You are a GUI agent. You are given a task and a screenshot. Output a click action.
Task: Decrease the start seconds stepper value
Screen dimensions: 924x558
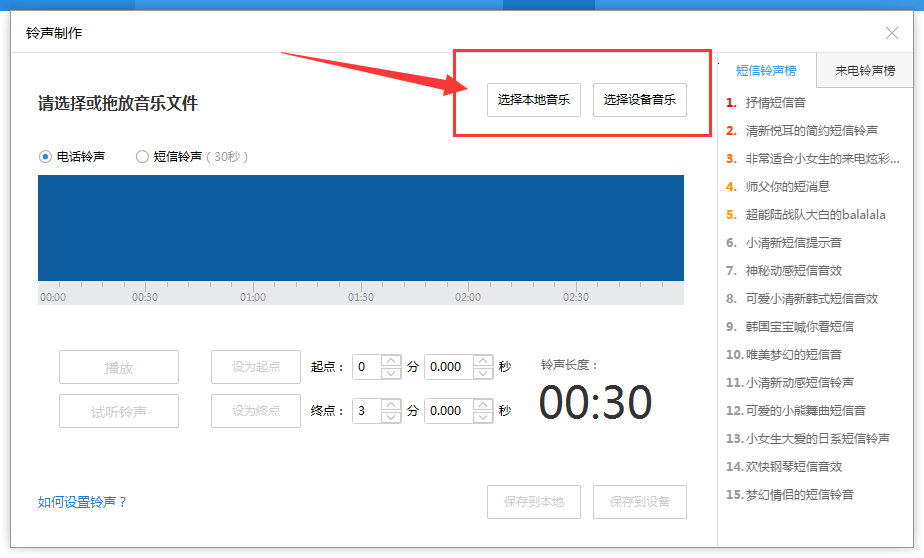[483, 373]
